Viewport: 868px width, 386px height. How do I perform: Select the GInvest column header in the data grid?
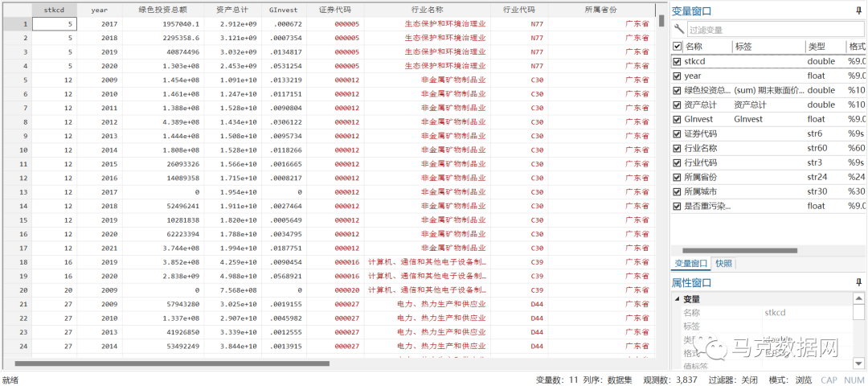tap(284, 10)
